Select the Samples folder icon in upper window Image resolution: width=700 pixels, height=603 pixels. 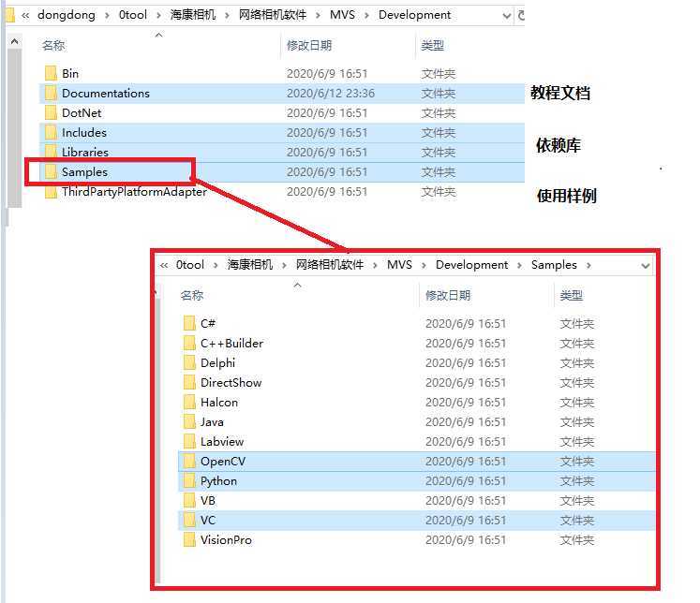point(51,171)
